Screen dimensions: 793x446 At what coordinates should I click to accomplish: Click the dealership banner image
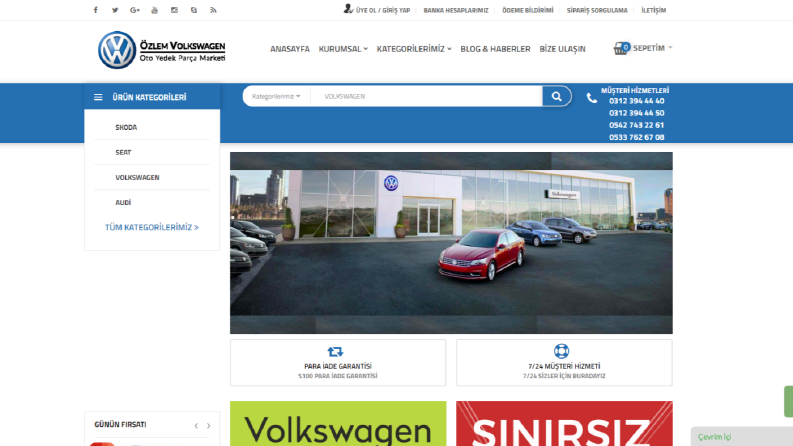(451, 243)
